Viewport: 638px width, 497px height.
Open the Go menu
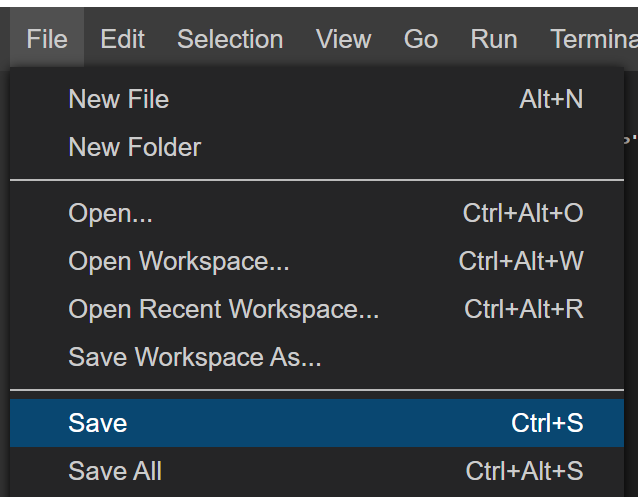421,39
